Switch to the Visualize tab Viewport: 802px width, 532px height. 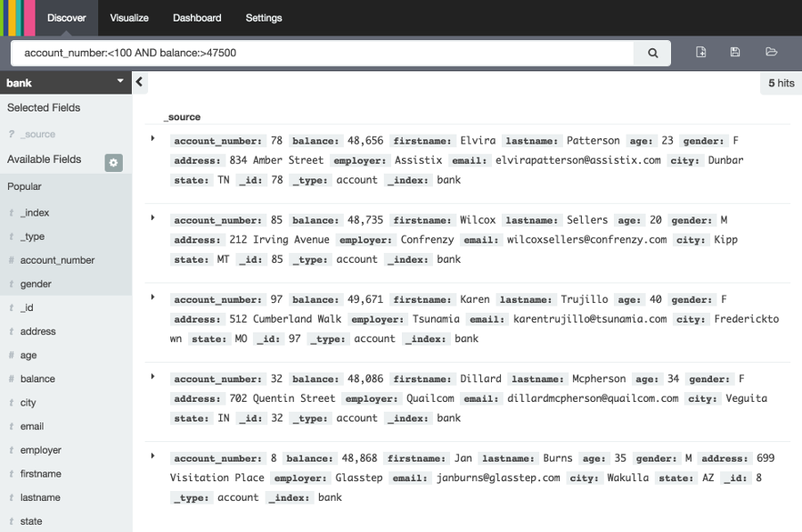[x=129, y=17]
